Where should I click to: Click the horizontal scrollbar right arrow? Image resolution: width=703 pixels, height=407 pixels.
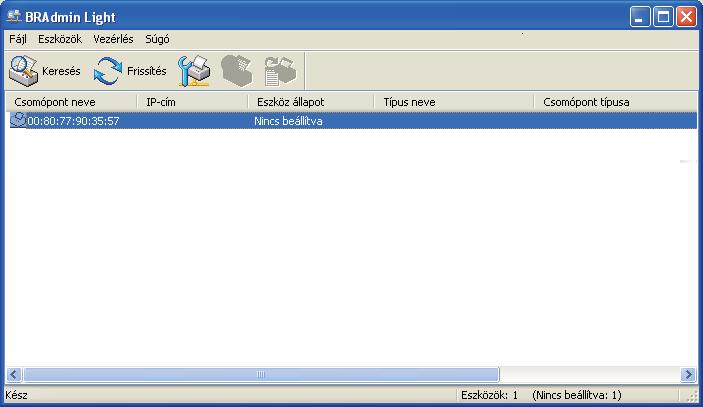click(688, 374)
